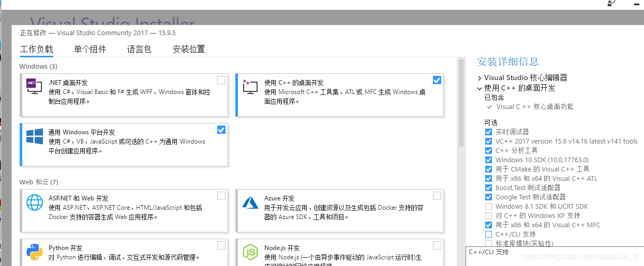Uncheck VC++ 2017 version 15.9 v141 tools
Image resolution: width=644 pixels, height=266 pixels.
488,142
